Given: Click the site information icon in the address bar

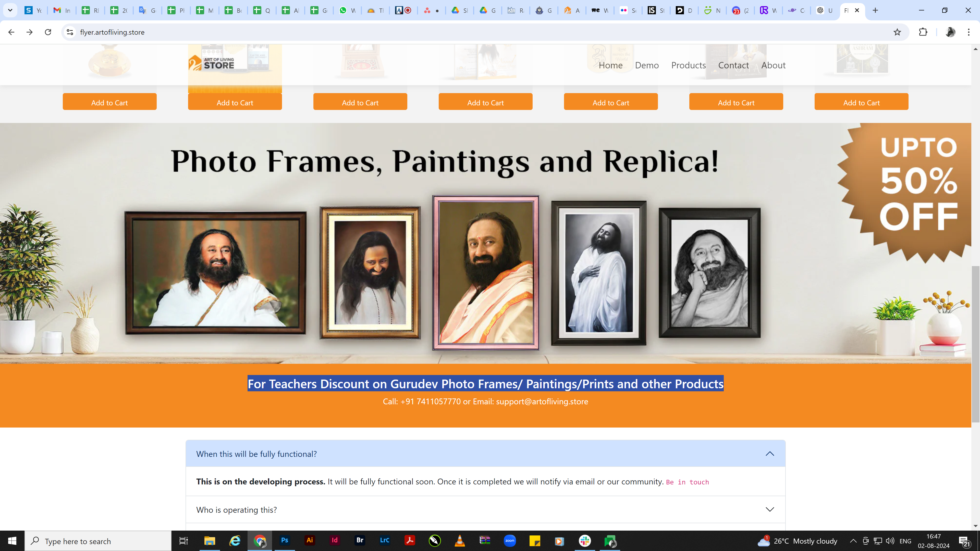Looking at the screenshot, I should click(70, 32).
